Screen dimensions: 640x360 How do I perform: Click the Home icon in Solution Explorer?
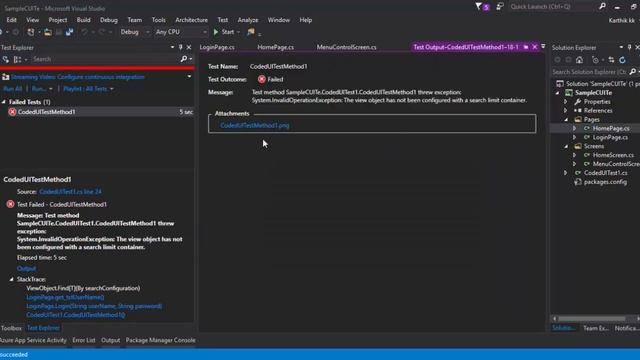click(x=579, y=60)
